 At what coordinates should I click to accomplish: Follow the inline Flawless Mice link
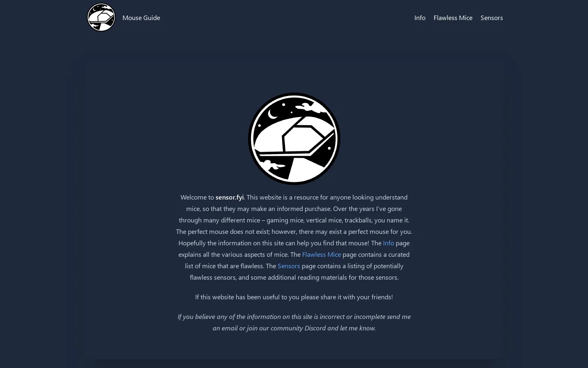pos(321,254)
